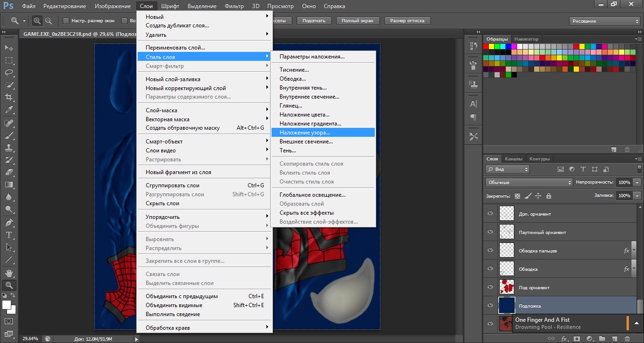
Task: Hide the Под орнамент layer
Action: [x=490, y=287]
